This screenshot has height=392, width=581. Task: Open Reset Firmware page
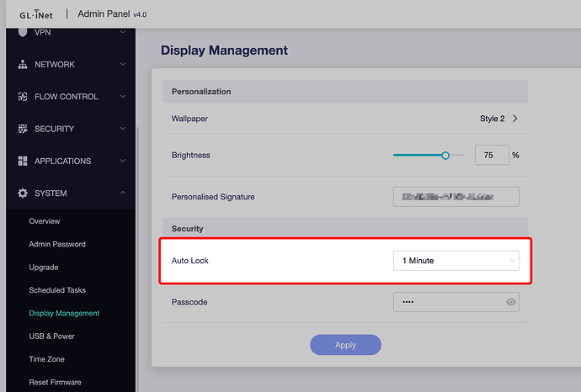(55, 382)
